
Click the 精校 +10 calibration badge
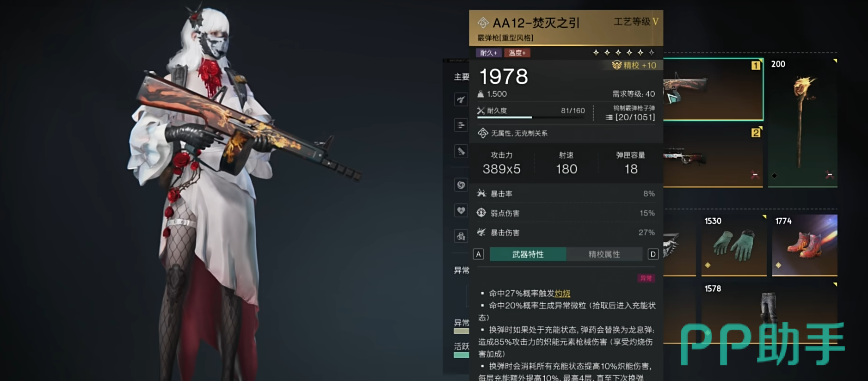coord(634,65)
